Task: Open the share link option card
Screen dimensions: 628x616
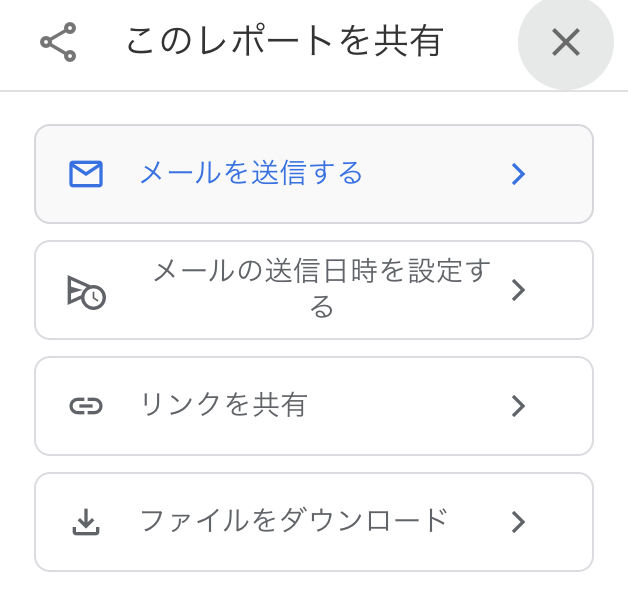Action: [314, 406]
